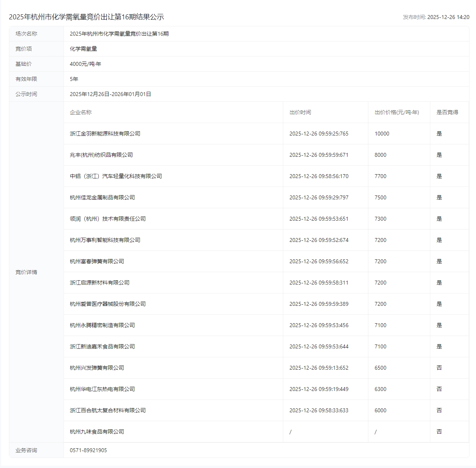Viewport: 476px width, 468px height.
Task: Click the 公示时间 date range value
Action: [x=110, y=94]
